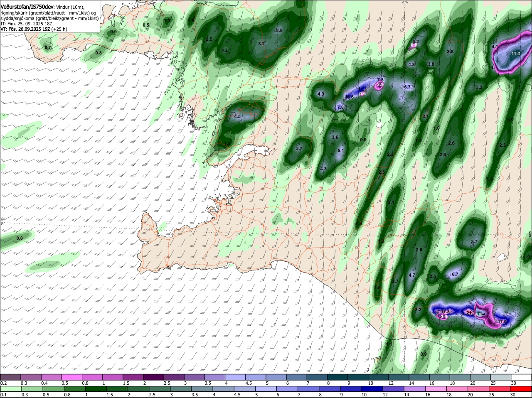Click the 5.1 map value label
Image resolution: width=532 pixels, height=398 pixels.
point(341,150)
